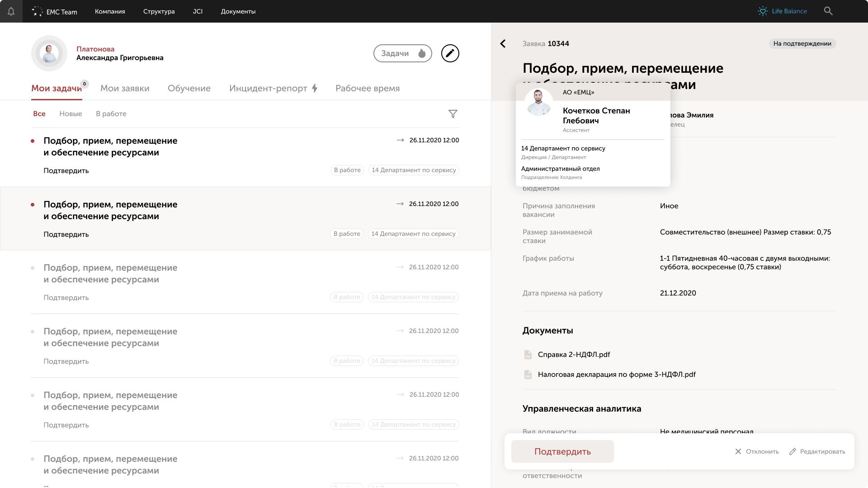Toggle the Задачи button with flame
The image size is (868, 488).
point(402,53)
